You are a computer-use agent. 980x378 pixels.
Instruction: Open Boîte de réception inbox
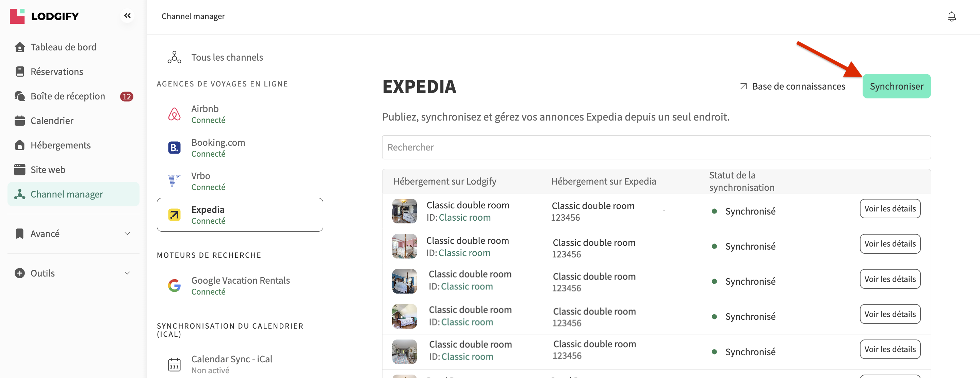pos(68,96)
